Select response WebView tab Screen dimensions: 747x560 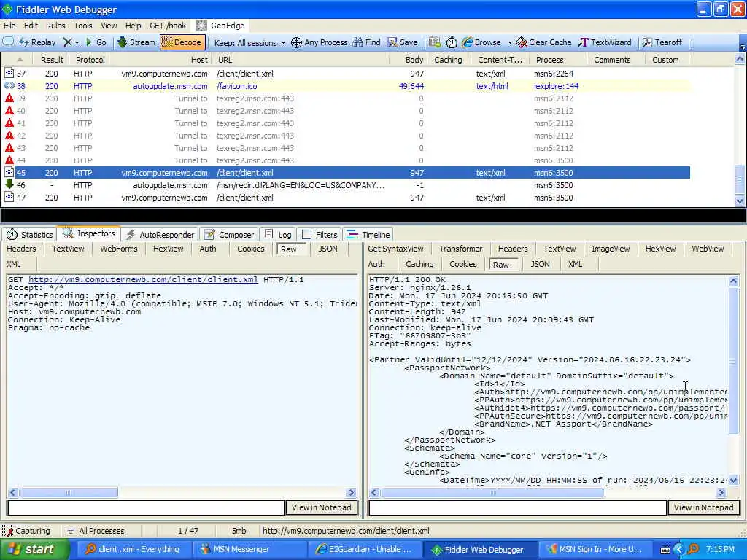(708, 249)
